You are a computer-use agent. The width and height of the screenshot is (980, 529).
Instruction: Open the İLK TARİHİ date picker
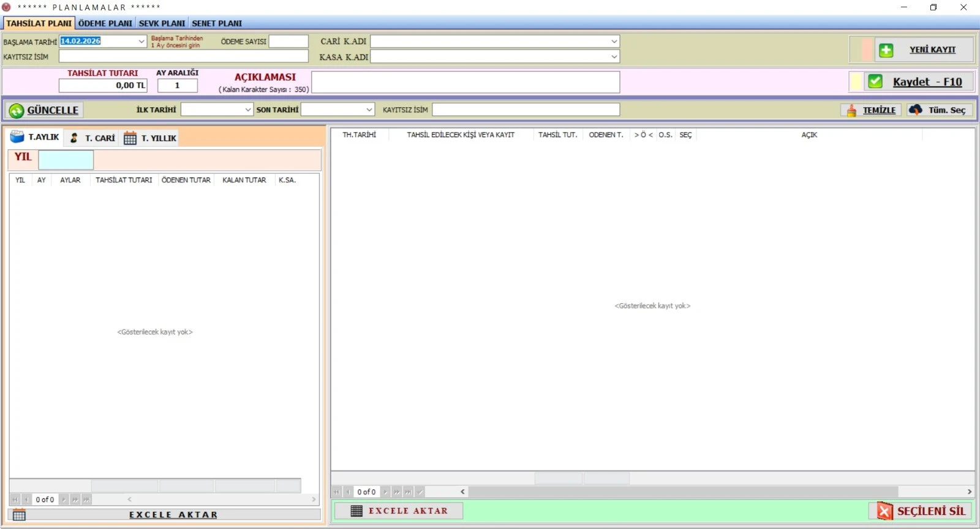[x=247, y=110]
